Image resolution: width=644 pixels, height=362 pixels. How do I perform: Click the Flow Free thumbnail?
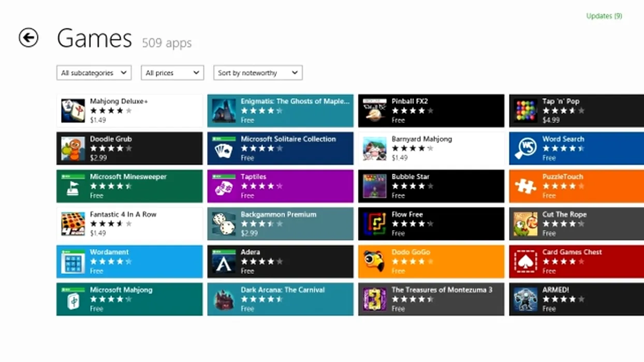(x=374, y=224)
